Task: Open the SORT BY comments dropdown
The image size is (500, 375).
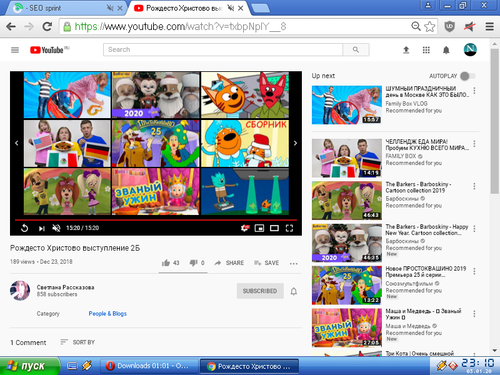Action: click(x=78, y=342)
